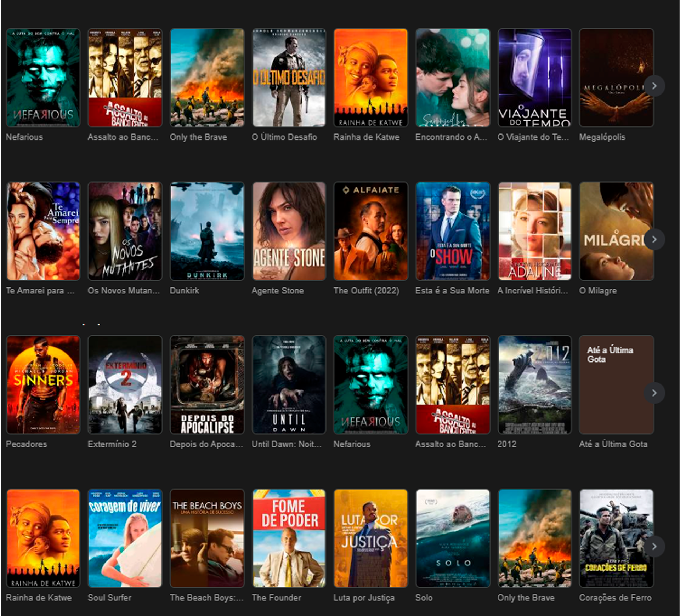Click the 'Luta por Justiça' title text
This screenshot has height=616, width=680.
point(364,598)
